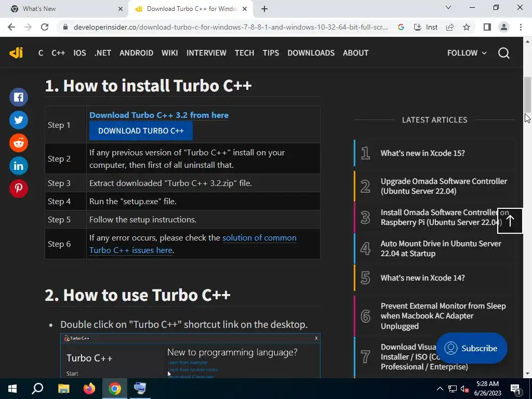532x399 pixels.
Task: Open 'What's new in Xcode 15?' article
Action: pyautogui.click(x=422, y=153)
